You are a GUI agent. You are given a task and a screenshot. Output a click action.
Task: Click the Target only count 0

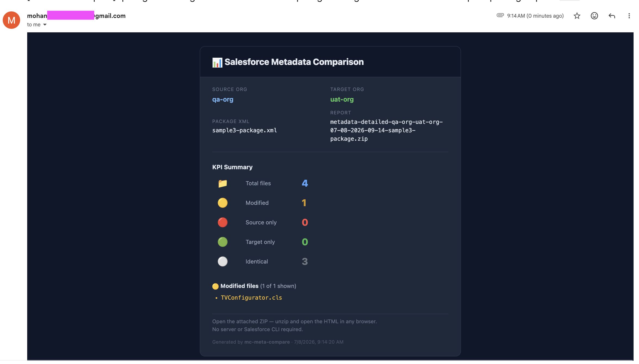pyautogui.click(x=305, y=242)
